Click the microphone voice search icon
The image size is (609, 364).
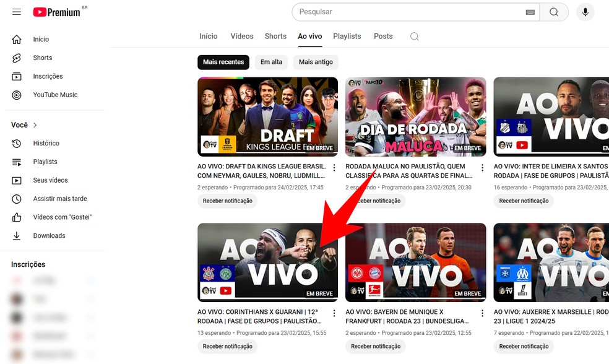pyautogui.click(x=585, y=12)
